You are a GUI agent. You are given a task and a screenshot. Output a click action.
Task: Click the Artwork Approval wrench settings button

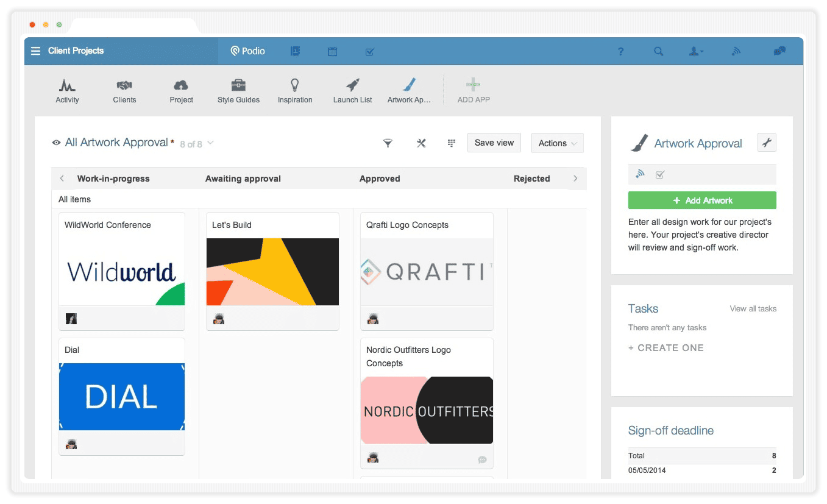pyautogui.click(x=767, y=143)
